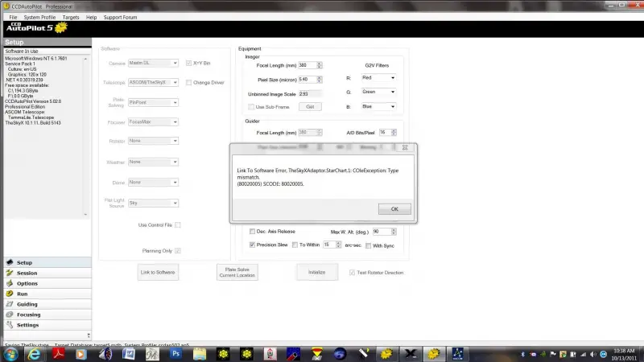Expand the Rotator dropdown
644x362 pixels.
click(x=153, y=141)
